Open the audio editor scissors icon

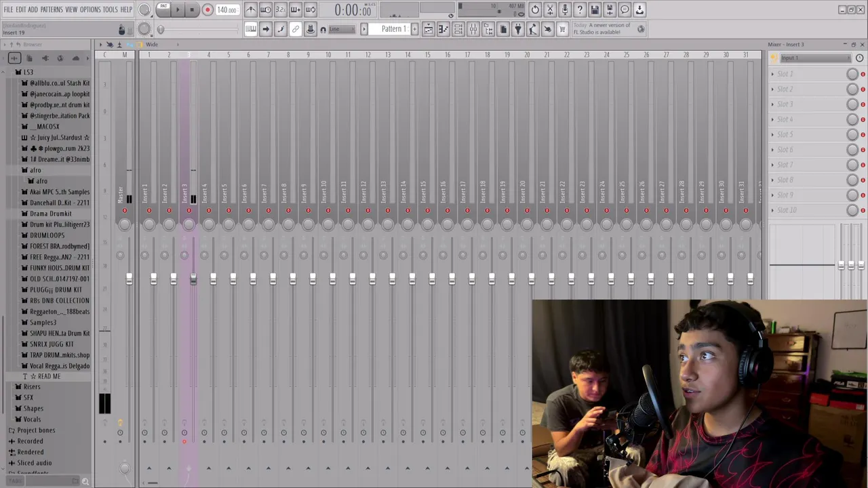point(550,9)
